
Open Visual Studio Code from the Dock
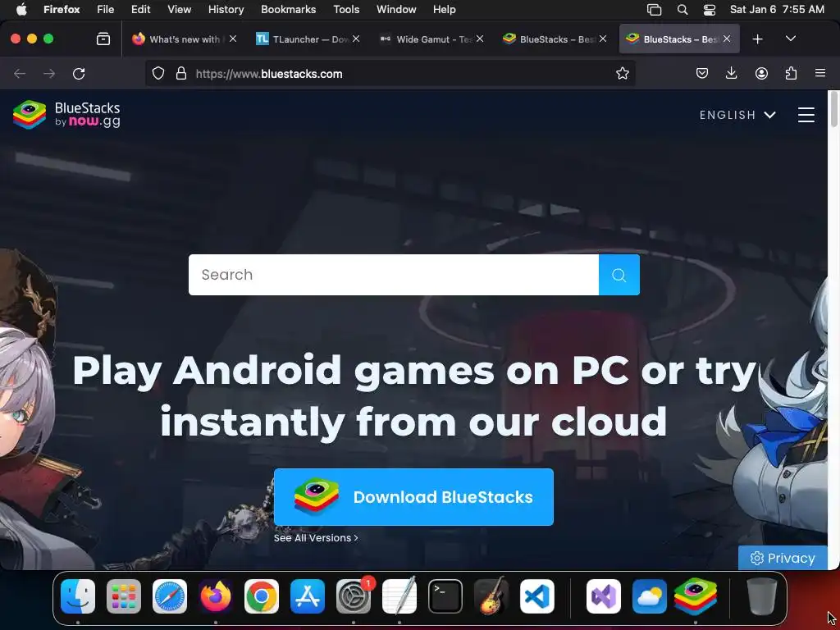[x=537, y=596]
